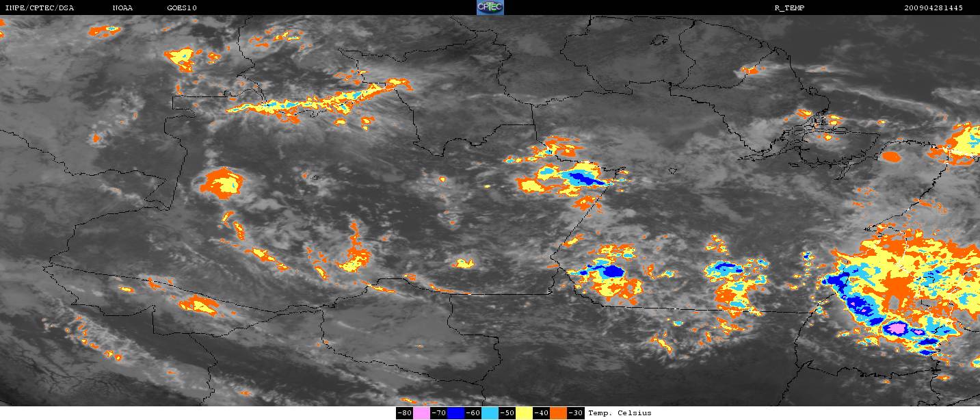The height and width of the screenshot is (420, 980).
Task: Select the yellow legend color swatch
Action: (524, 413)
